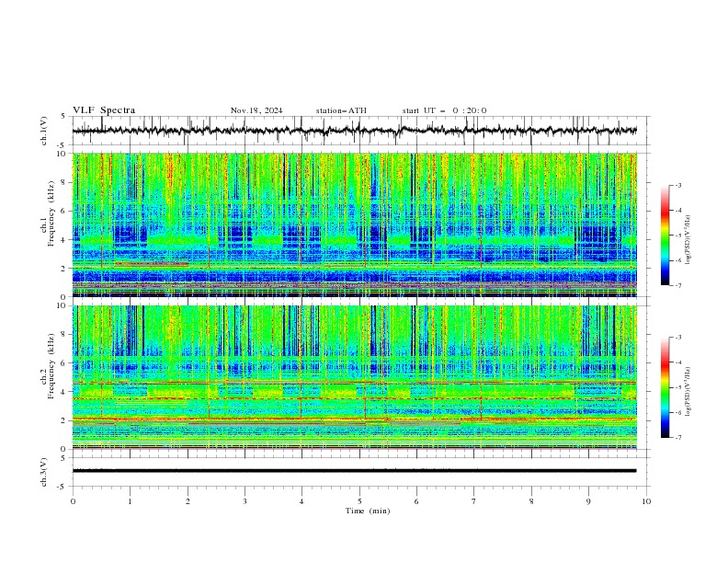Click the time axis tick label '3'
This screenshot has width=728, height=563.
[x=245, y=501]
